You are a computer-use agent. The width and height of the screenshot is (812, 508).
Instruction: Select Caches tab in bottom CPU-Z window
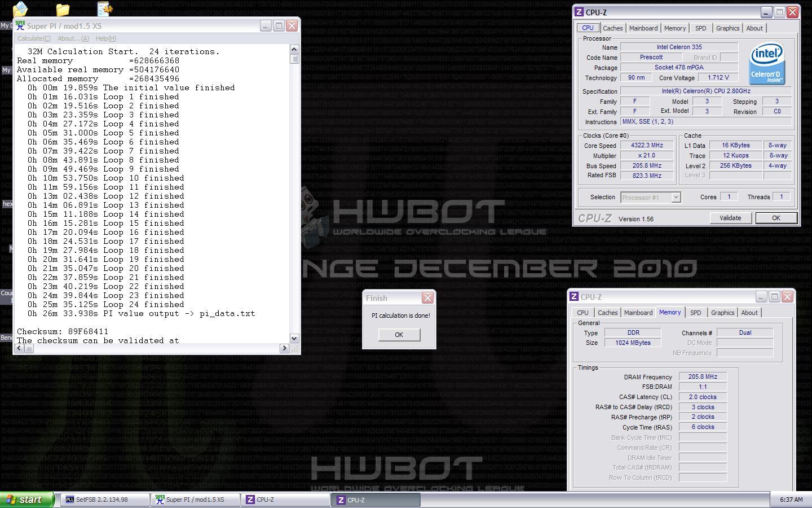(x=607, y=313)
